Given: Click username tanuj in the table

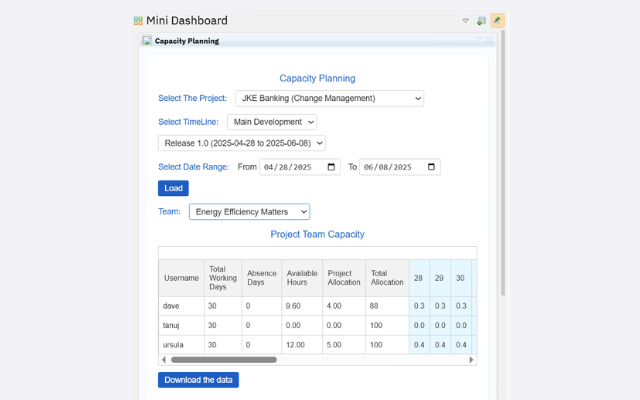Looking at the screenshot, I should pyautogui.click(x=171, y=325).
